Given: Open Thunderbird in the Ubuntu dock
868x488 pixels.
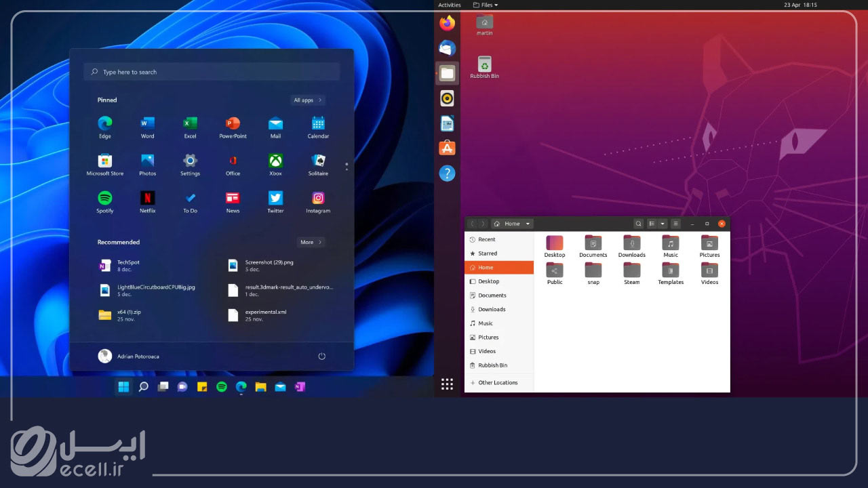Looking at the screenshot, I should [x=447, y=48].
